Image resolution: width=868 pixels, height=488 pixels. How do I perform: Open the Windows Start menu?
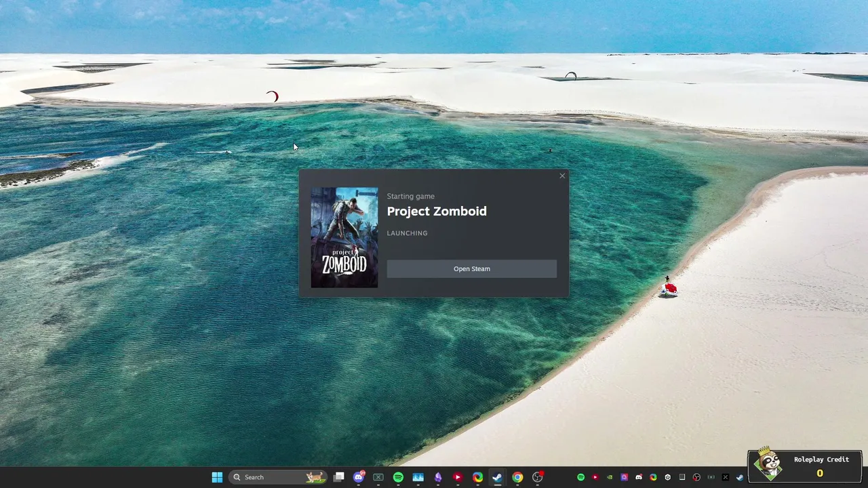coord(217,477)
